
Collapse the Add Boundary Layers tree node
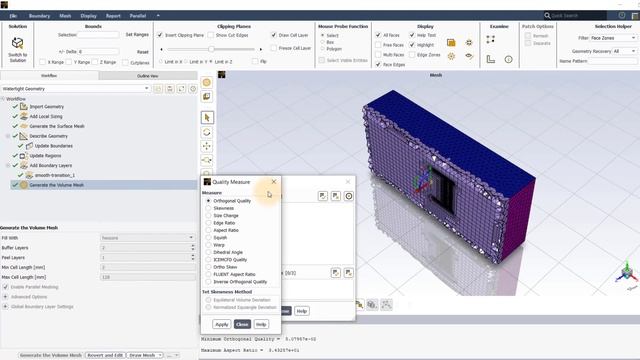pyautogui.click(x=8, y=165)
